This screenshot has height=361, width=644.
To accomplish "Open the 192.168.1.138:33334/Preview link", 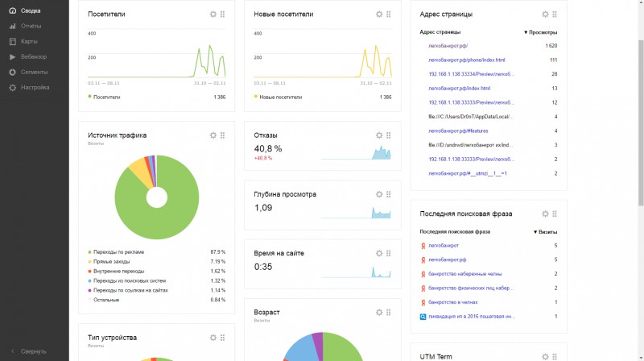I will pos(471,74).
